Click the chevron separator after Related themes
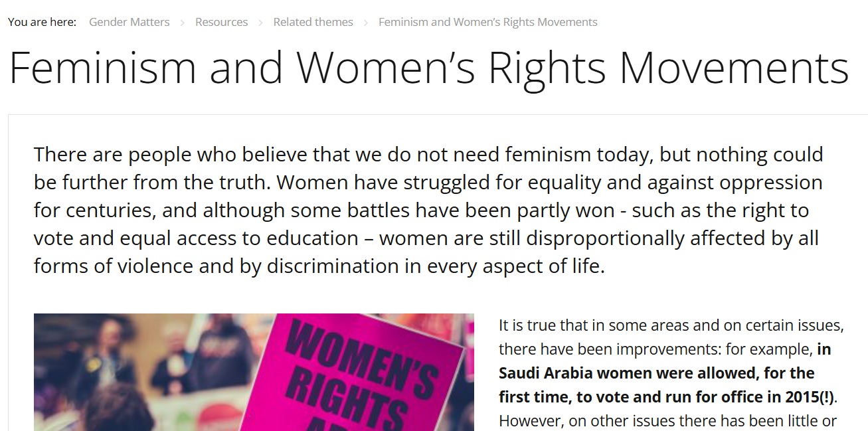 coord(366,23)
